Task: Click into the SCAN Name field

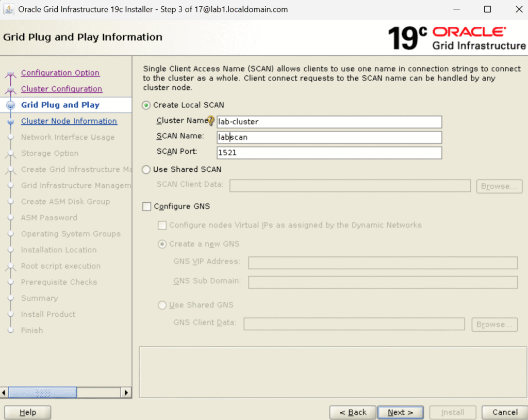Action: click(x=329, y=137)
